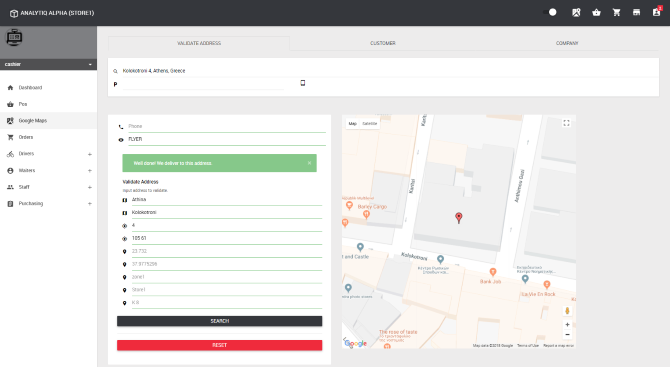670x367 pixels.
Task: Zoom in the map with plus
Action: (x=567, y=325)
